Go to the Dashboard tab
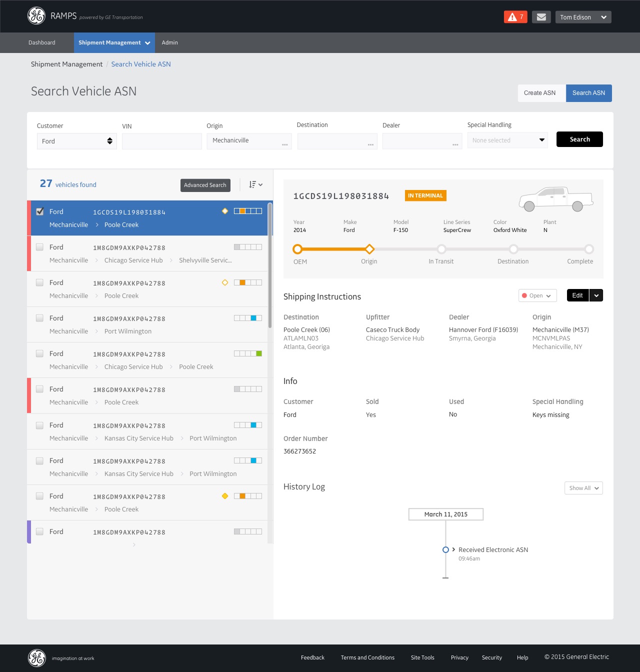Image resolution: width=640 pixels, height=672 pixels. point(42,42)
